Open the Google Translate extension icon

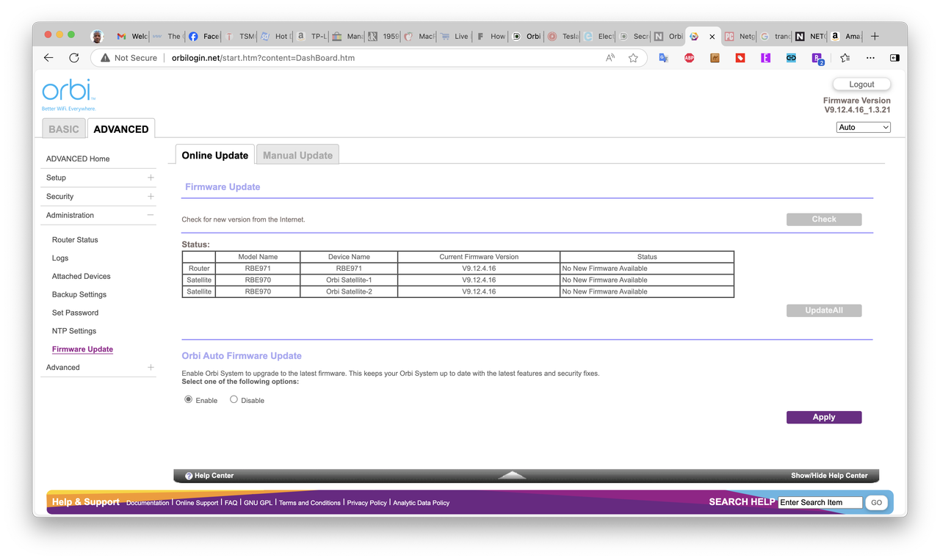[663, 58]
